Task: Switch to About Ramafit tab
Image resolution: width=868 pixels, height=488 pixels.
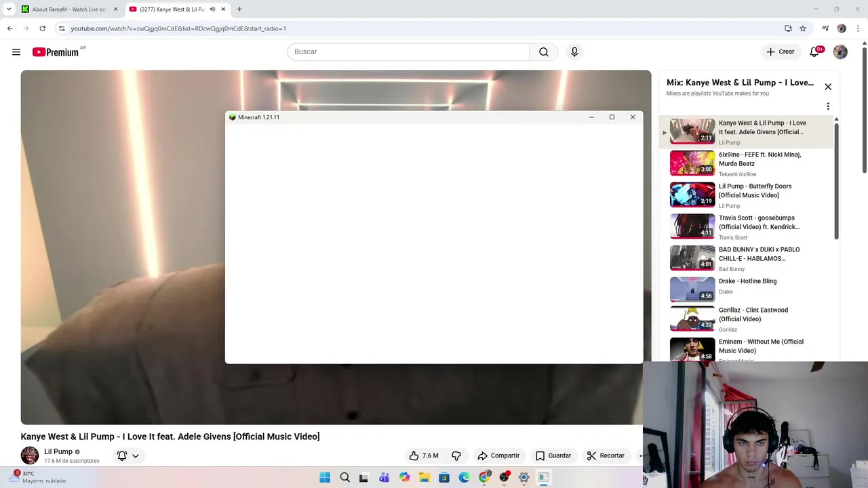Action: click(x=68, y=9)
